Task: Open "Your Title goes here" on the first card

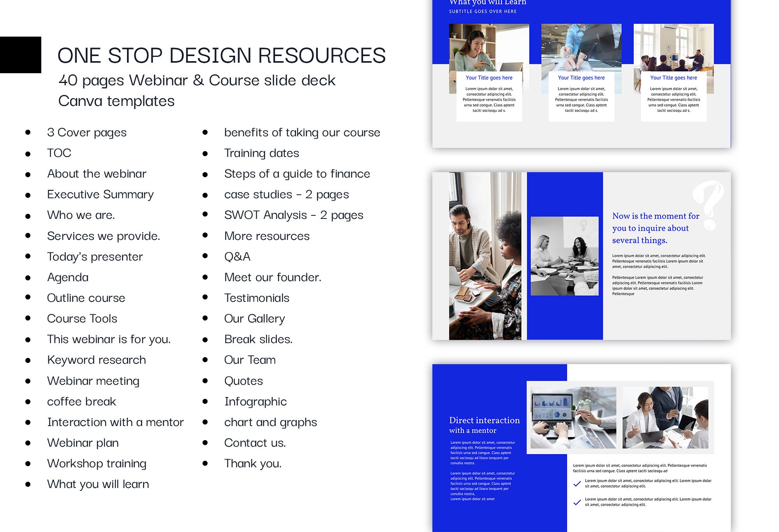Action: coord(489,78)
